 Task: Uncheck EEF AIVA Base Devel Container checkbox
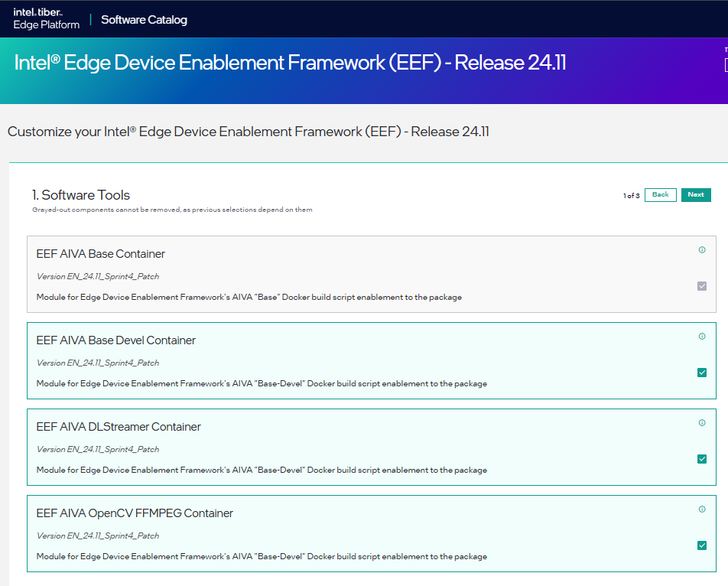[x=702, y=373]
